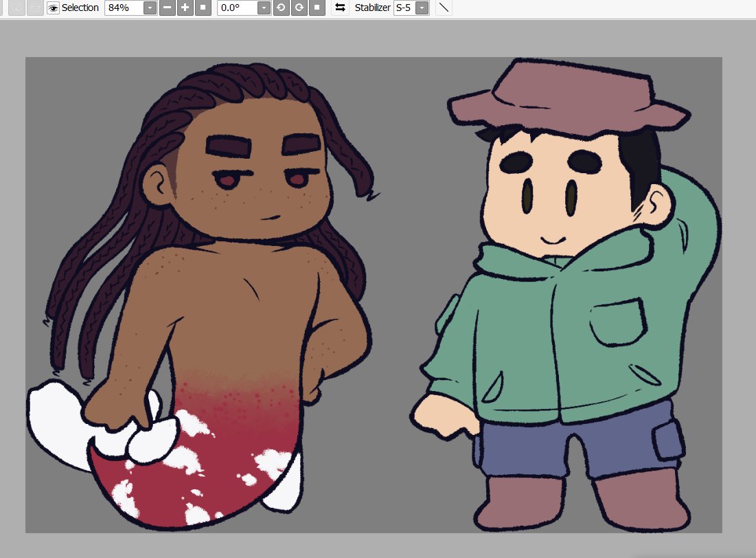Click the Selection label in the toolbar
This screenshot has width=756, height=558.
tap(80, 8)
